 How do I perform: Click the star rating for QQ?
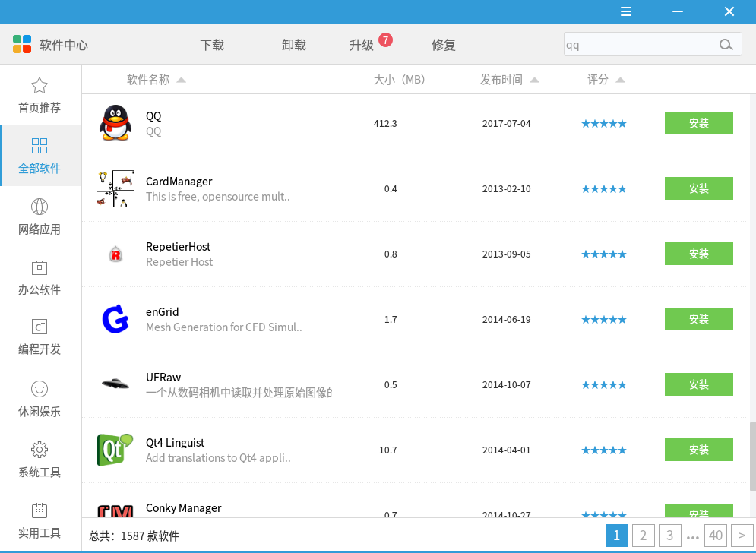[603, 124]
